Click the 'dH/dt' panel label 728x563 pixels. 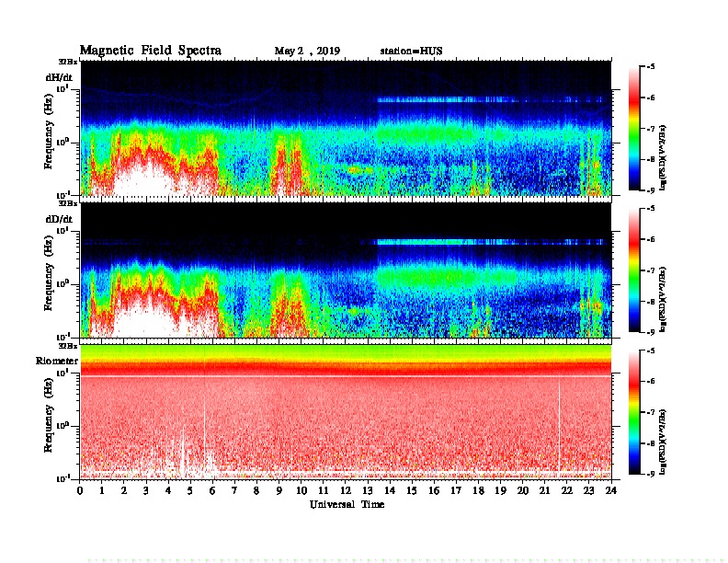(59, 77)
